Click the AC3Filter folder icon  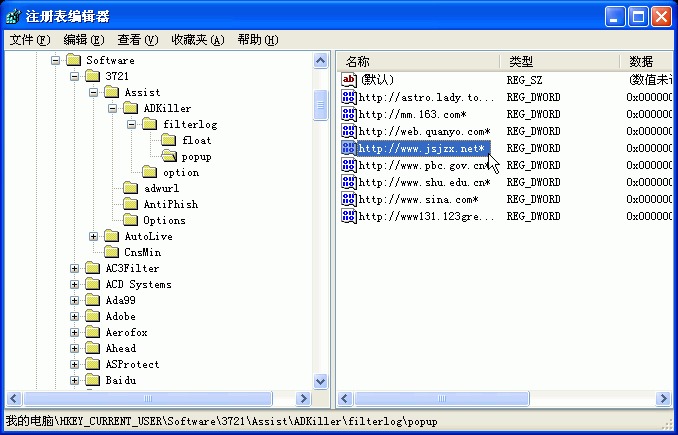click(93, 268)
